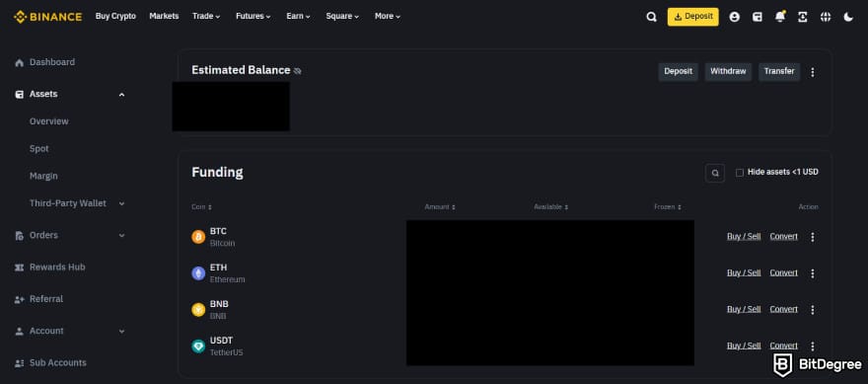Image resolution: width=868 pixels, height=384 pixels.
Task: Open the Earn dropdown menu
Action: point(298,16)
